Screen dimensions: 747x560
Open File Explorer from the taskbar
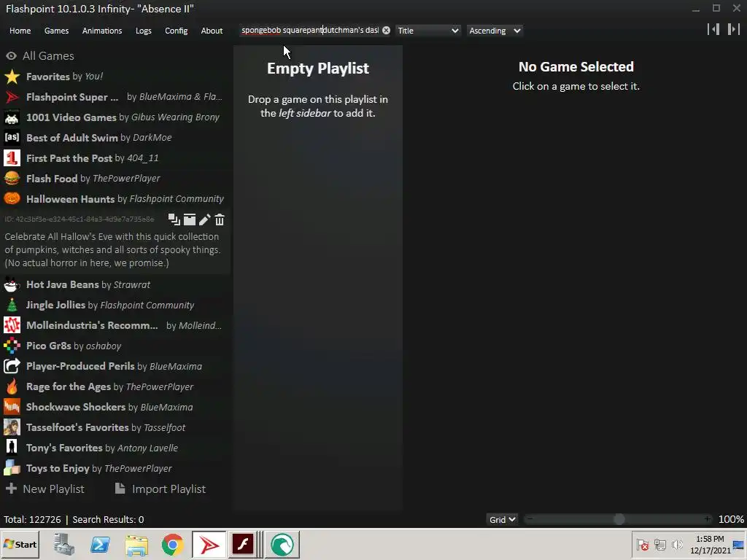coord(136,544)
